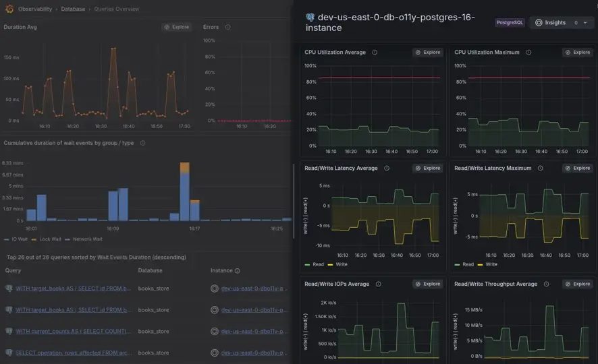Click info icon on CPU Utilization Maximum
Image resolution: width=598 pixels, height=364 pixels.
[528, 52]
